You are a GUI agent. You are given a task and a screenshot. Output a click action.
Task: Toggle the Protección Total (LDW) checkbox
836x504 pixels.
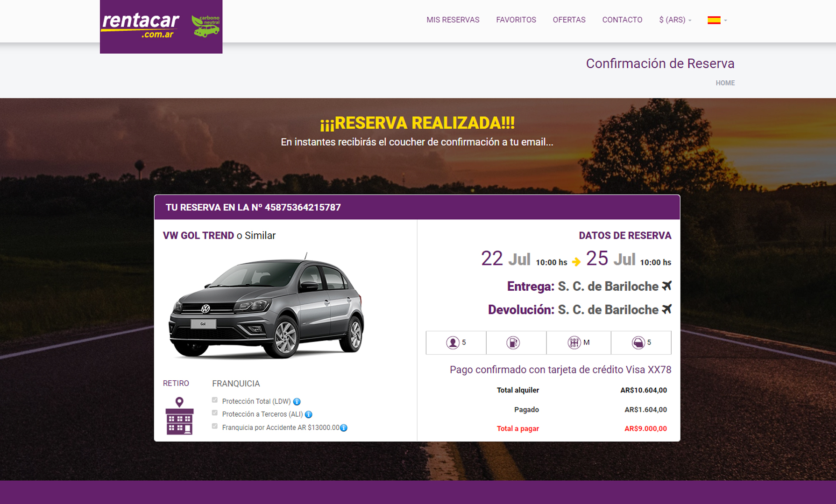215,400
